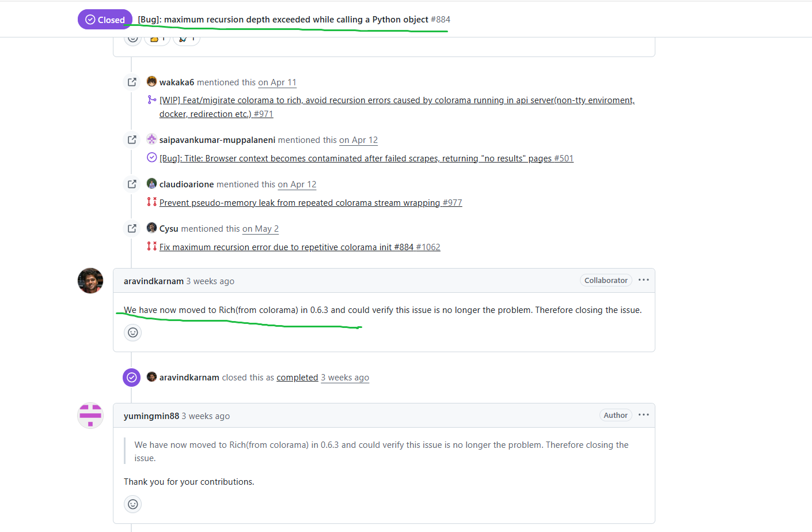Click yumingmin88's avatar image
The height and width of the screenshot is (532, 812).
(90, 416)
